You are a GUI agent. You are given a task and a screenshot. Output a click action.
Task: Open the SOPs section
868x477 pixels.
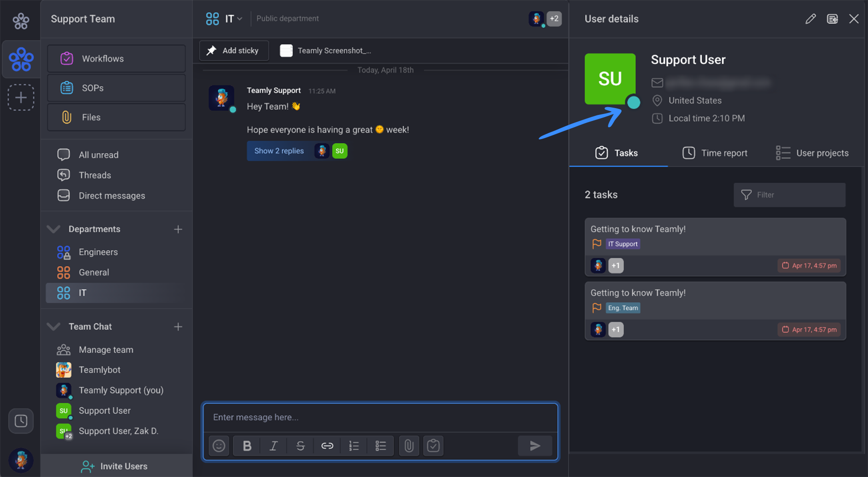pos(116,88)
